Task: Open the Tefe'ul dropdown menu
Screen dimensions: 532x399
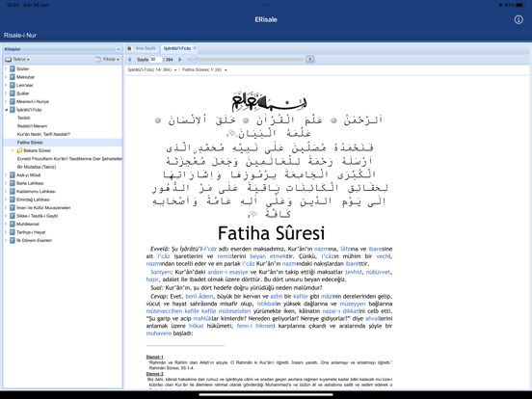Action: coord(17,60)
